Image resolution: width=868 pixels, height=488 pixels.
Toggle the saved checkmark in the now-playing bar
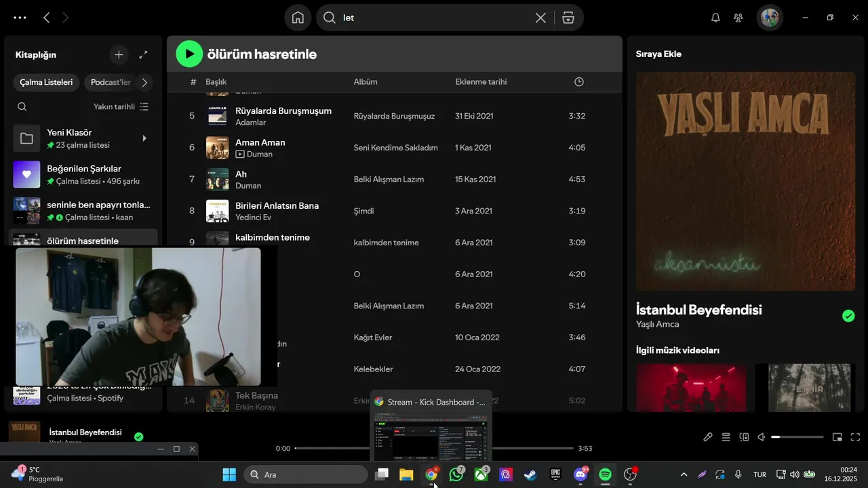[x=139, y=437]
